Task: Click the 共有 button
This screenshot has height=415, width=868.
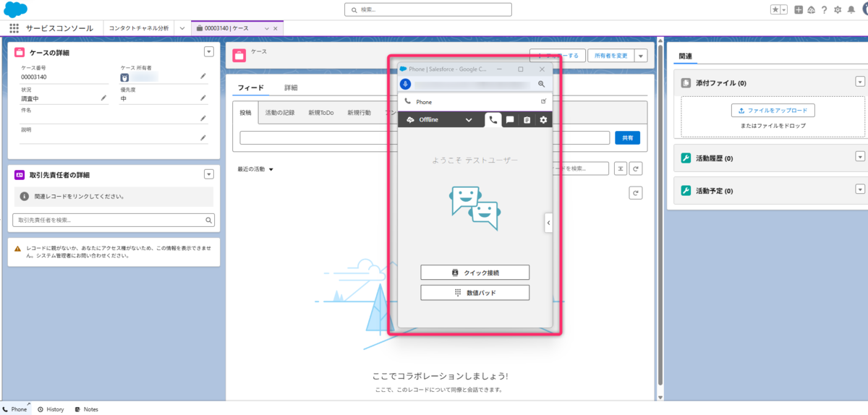Action: (x=627, y=138)
